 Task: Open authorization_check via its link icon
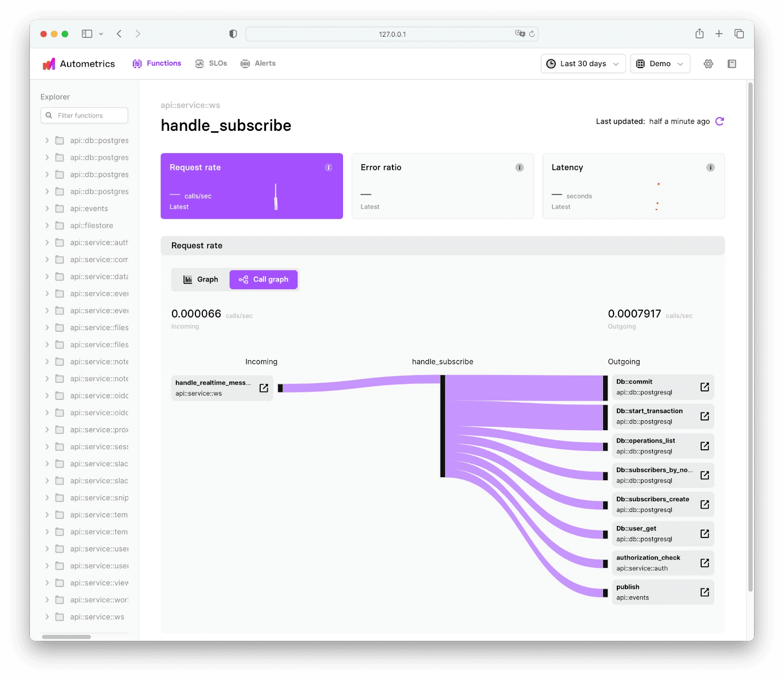click(x=705, y=563)
